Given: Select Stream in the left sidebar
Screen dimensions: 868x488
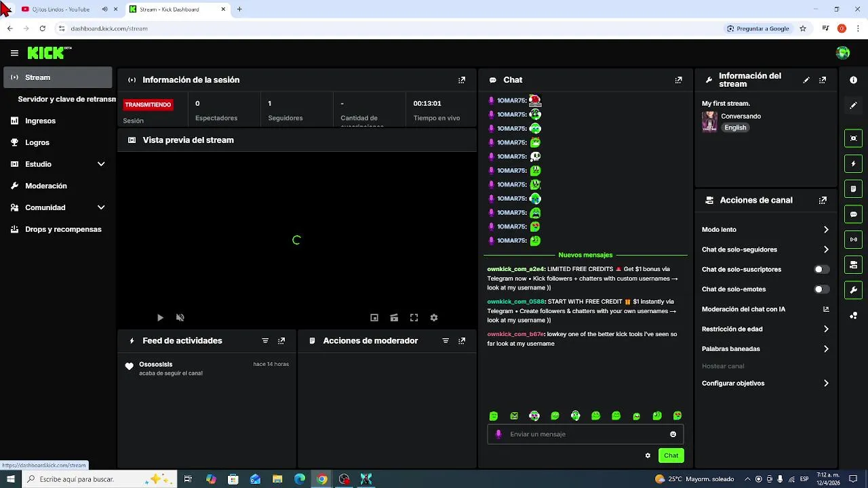Looking at the screenshot, I should (x=58, y=77).
